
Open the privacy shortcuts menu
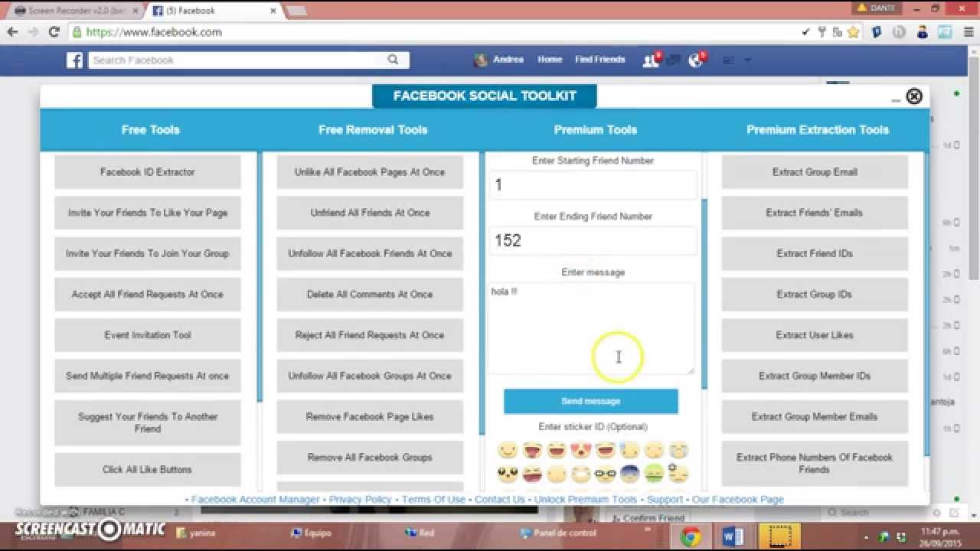(729, 60)
